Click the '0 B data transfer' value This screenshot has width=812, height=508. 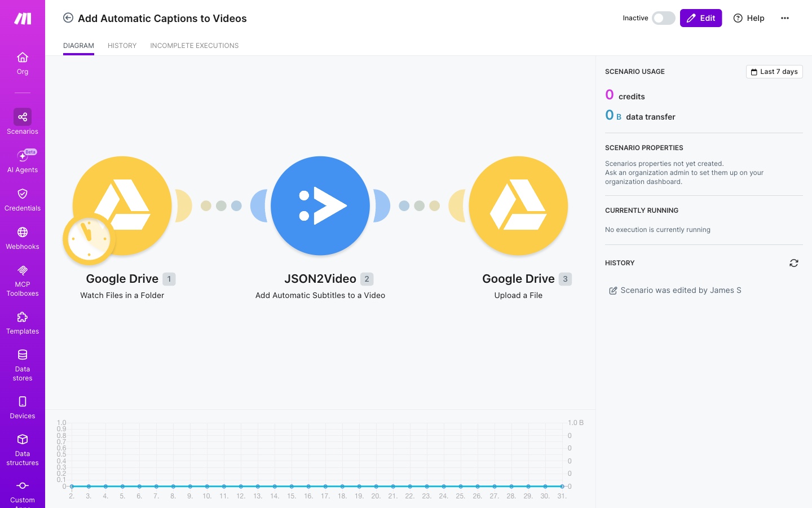tap(640, 115)
